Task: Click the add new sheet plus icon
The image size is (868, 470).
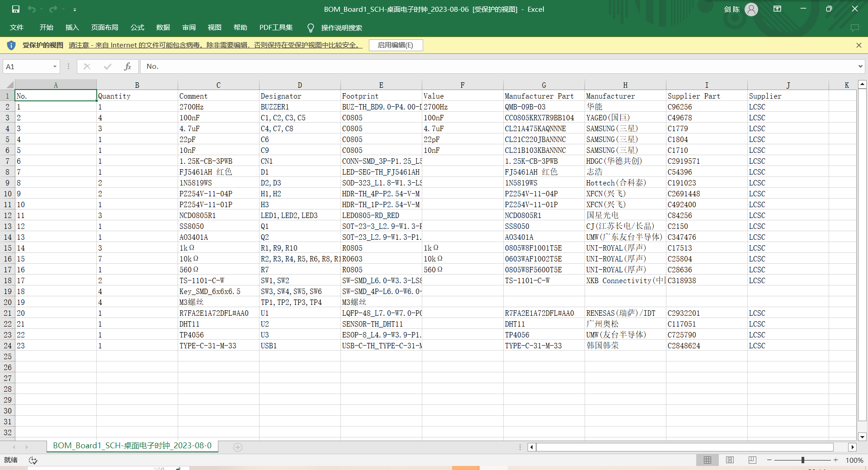Action: [x=238, y=447]
